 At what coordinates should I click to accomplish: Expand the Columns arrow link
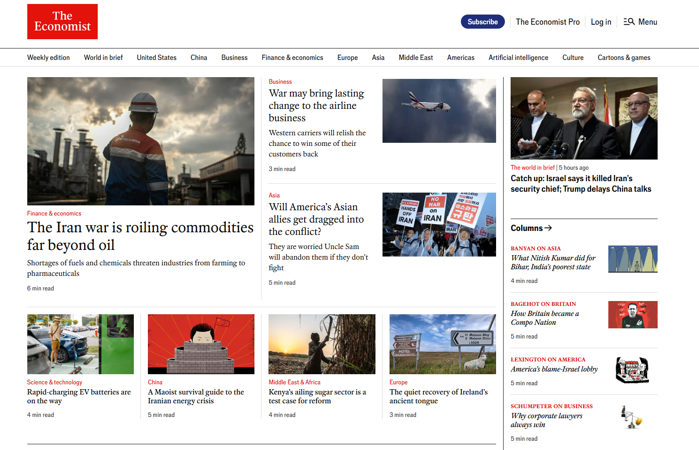531,228
